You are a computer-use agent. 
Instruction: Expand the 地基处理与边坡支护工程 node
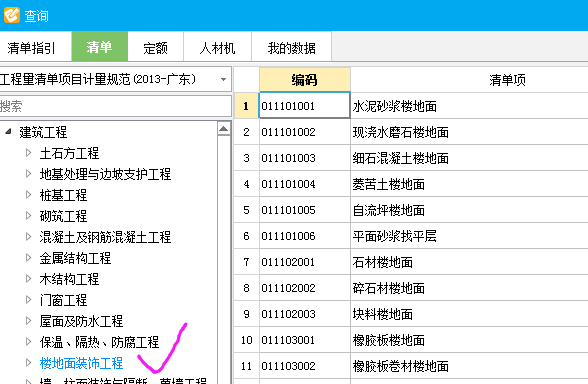tap(28, 174)
